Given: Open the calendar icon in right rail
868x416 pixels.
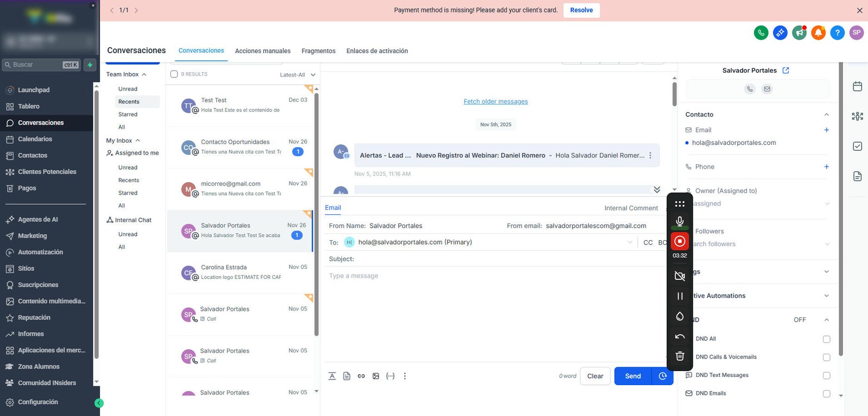Looking at the screenshot, I should tap(858, 86).
